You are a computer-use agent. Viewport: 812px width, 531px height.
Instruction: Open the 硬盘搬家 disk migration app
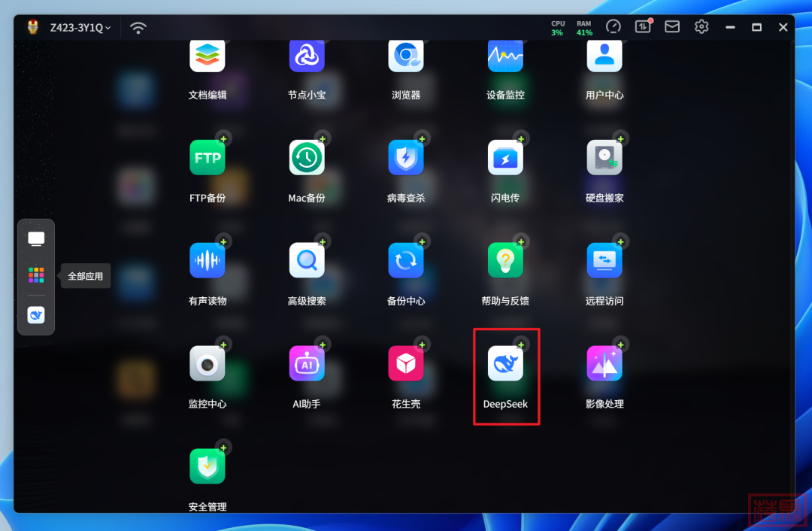point(604,157)
